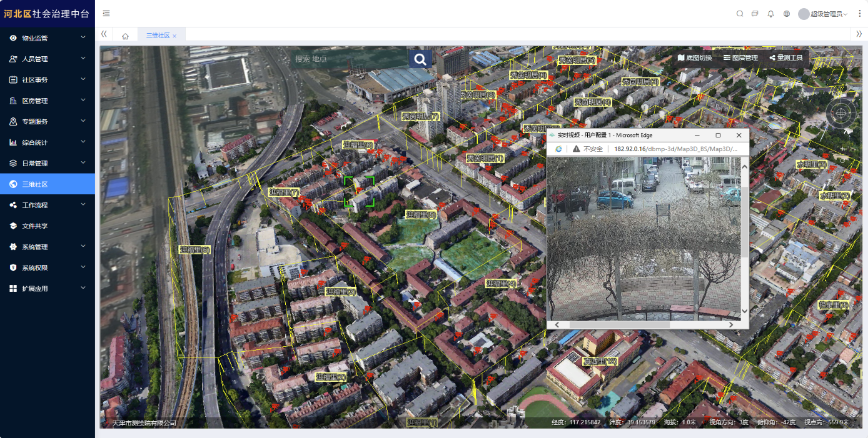Click the map compass navigation control

841,113
